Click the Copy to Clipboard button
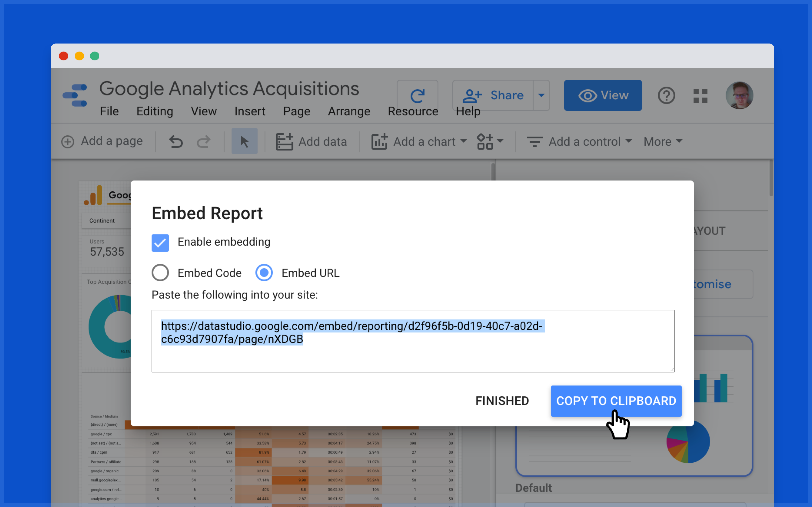This screenshot has width=812, height=507. tap(616, 401)
